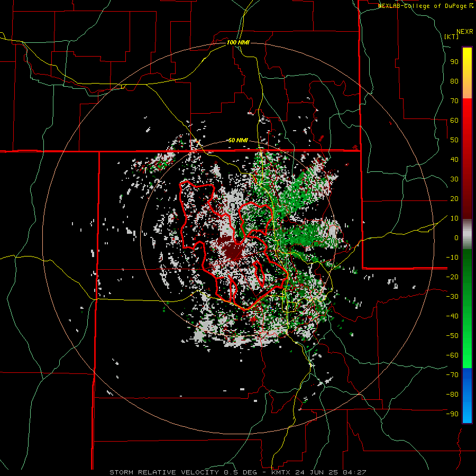The image size is (476, 476).
Task: Click the positive 30 scale value
Action: [x=454, y=179]
